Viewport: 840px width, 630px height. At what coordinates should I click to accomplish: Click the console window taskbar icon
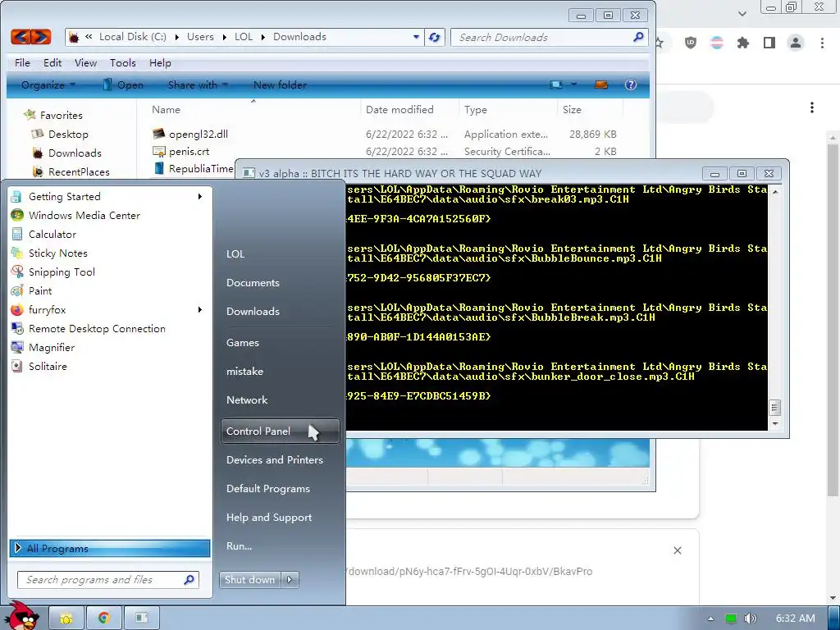pos(141,619)
